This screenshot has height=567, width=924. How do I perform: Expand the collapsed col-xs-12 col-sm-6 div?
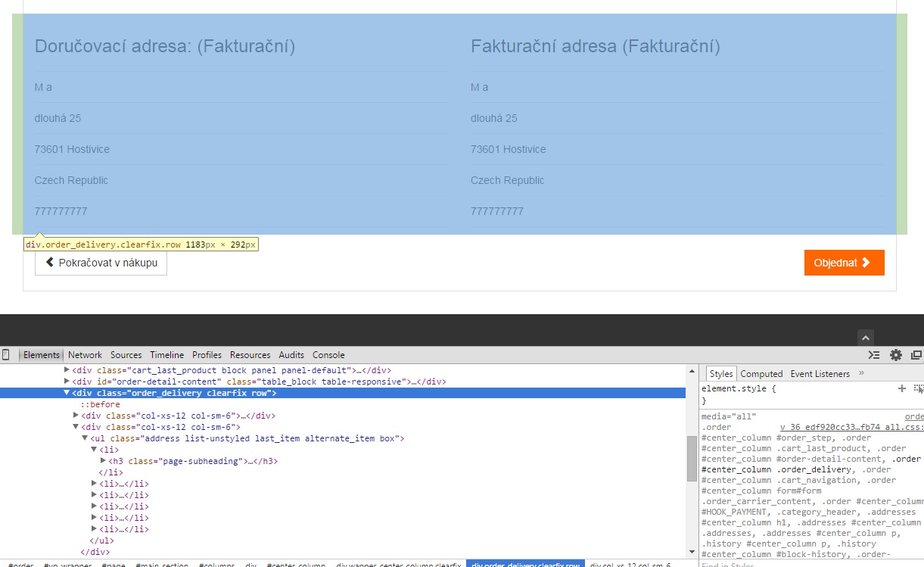[76, 416]
